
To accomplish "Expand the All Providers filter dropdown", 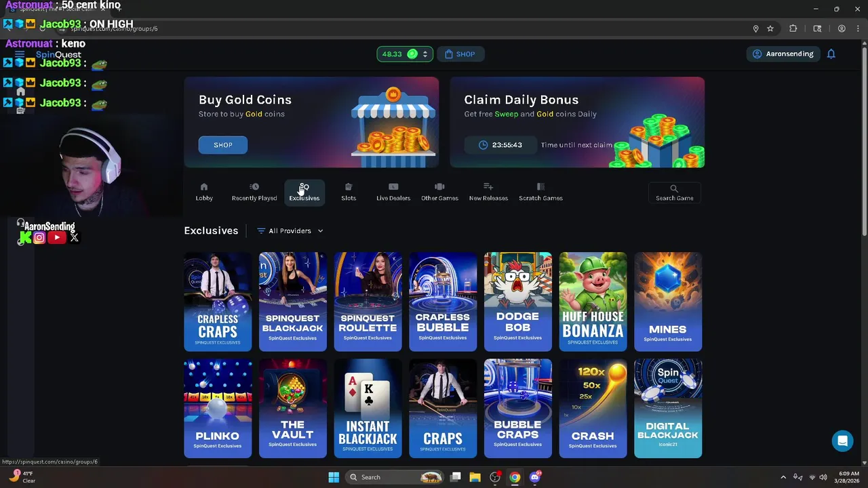I will click(x=290, y=231).
